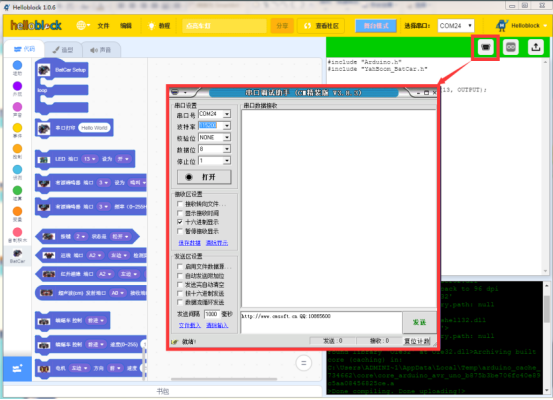Select the BatCar extension category

[x=17, y=256]
